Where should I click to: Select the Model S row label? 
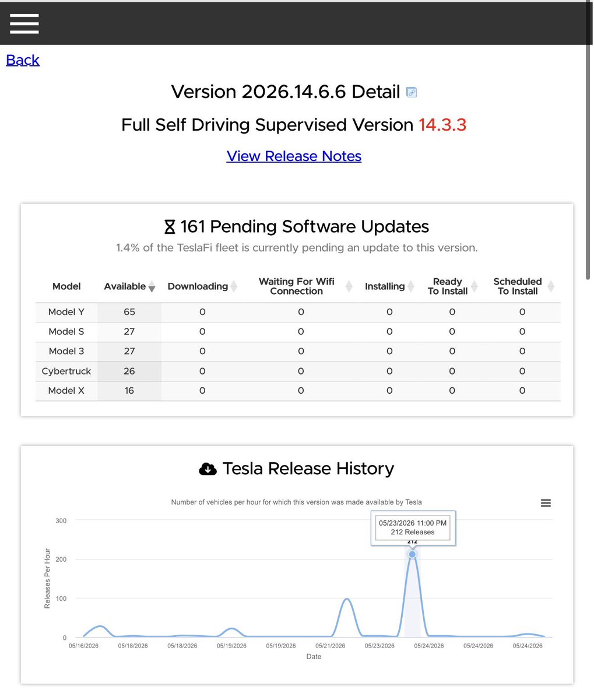pyautogui.click(x=66, y=331)
